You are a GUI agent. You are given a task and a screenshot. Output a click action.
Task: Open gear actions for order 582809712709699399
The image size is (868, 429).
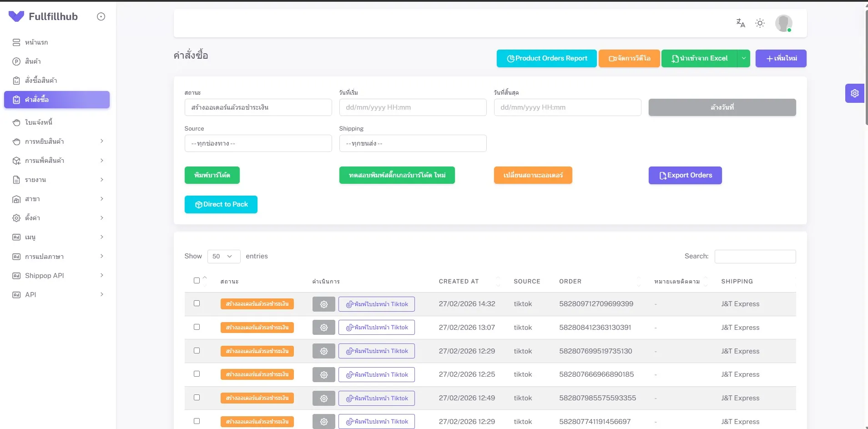pos(323,304)
